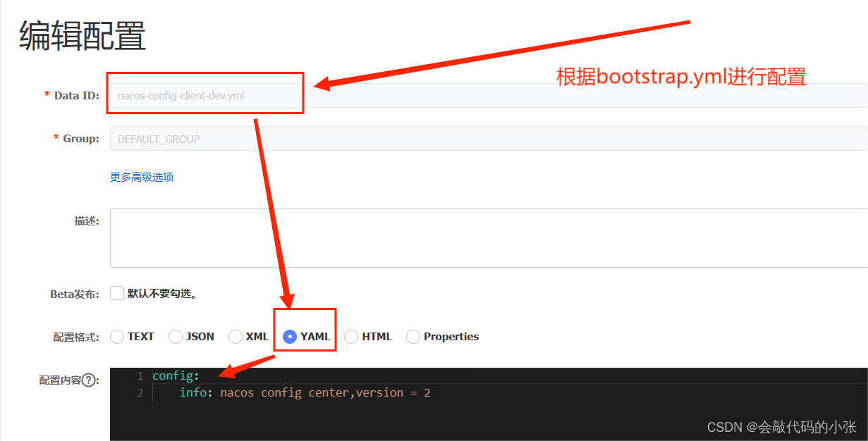This screenshot has height=441, width=868.
Task: Click the 'info: nacos config center' code line
Action: [x=305, y=392]
